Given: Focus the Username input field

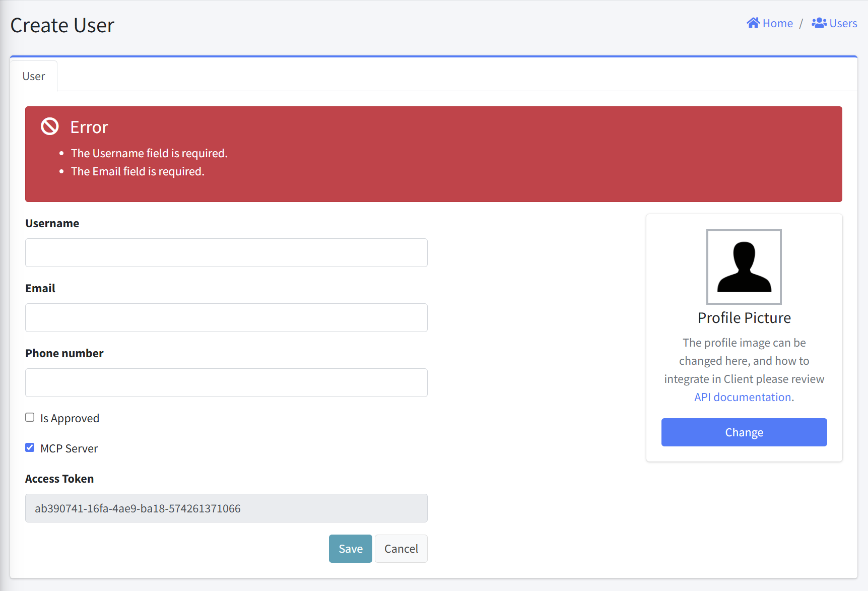Looking at the screenshot, I should tap(226, 253).
